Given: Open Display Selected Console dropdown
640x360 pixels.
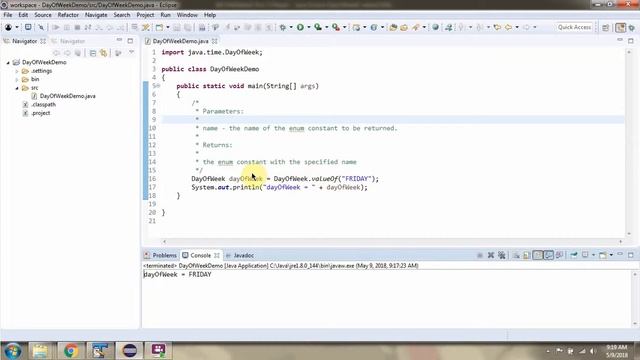Looking at the screenshot, I should pyautogui.click(x=593, y=255).
